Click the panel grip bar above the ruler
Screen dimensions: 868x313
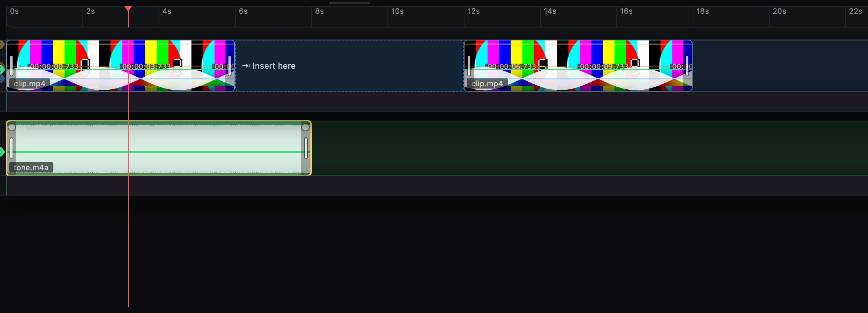click(x=349, y=3)
